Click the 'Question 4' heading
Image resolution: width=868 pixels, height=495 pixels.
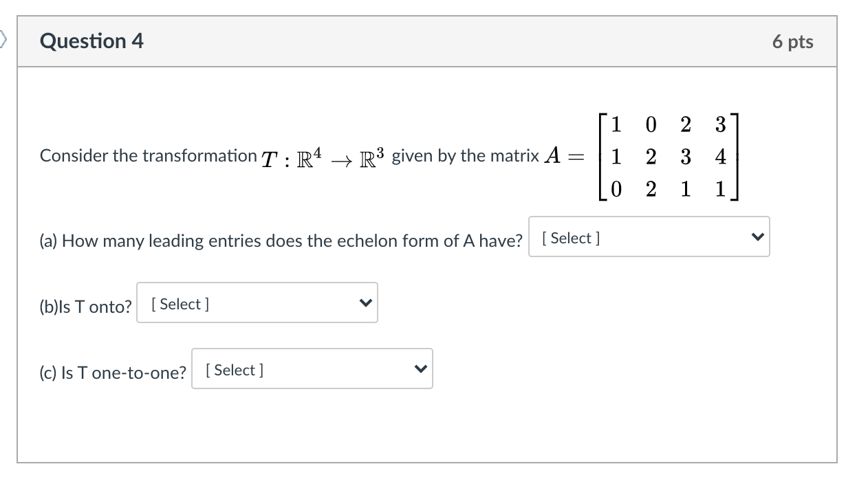point(92,41)
